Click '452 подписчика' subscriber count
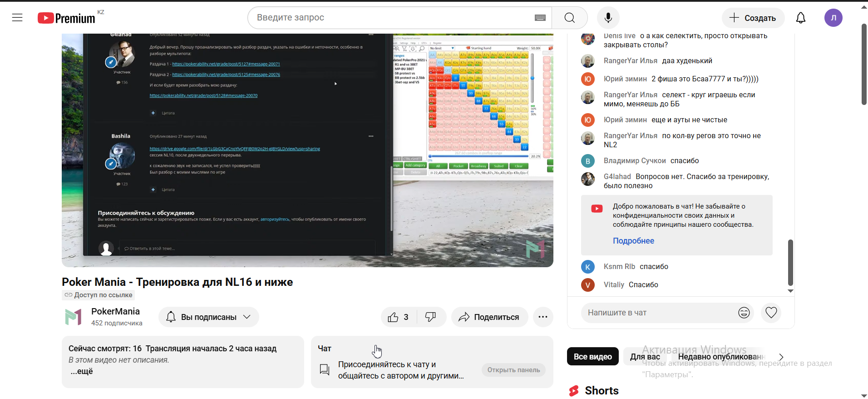The width and height of the screenshot is (868, 399). click(x=117, y=323)
